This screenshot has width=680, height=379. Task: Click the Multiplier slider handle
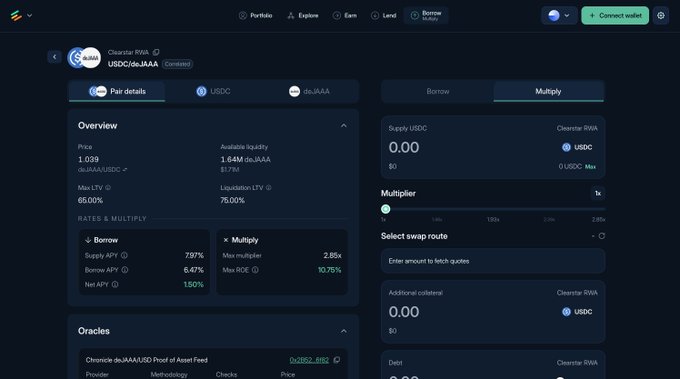click(386, 209)
